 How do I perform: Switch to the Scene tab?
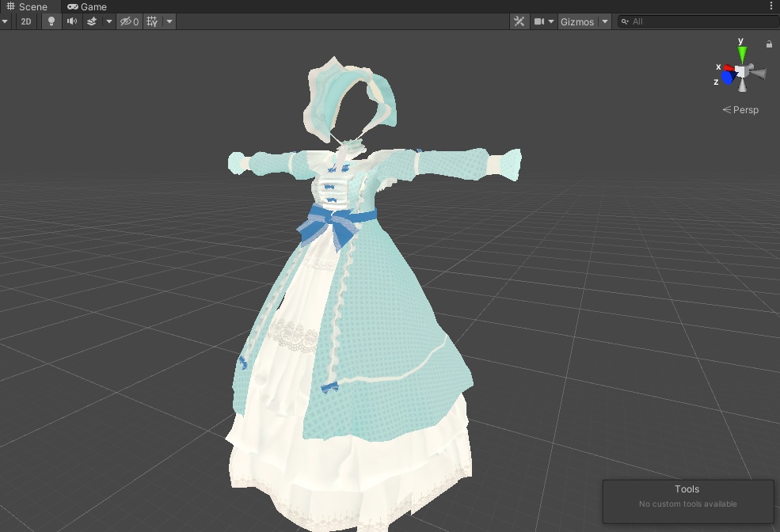tap(28, 6)
